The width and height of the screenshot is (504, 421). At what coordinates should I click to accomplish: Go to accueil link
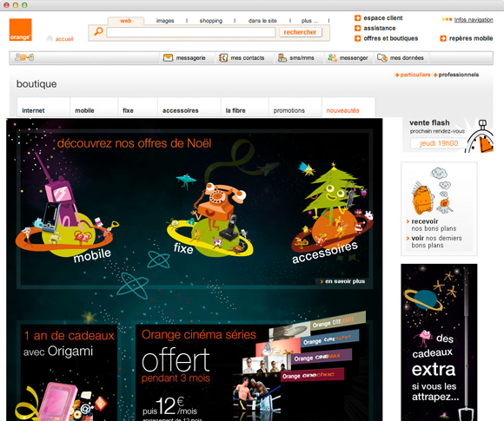[x=64, y=39]
